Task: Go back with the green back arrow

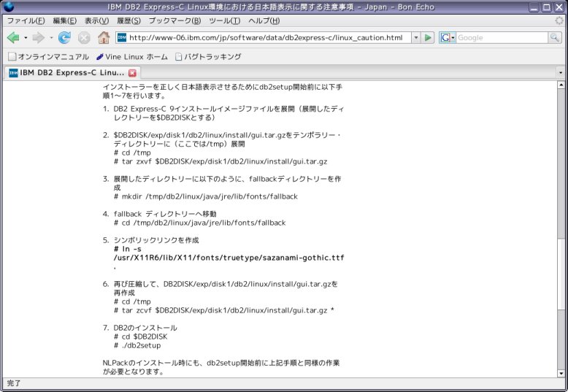Action: 13,37
